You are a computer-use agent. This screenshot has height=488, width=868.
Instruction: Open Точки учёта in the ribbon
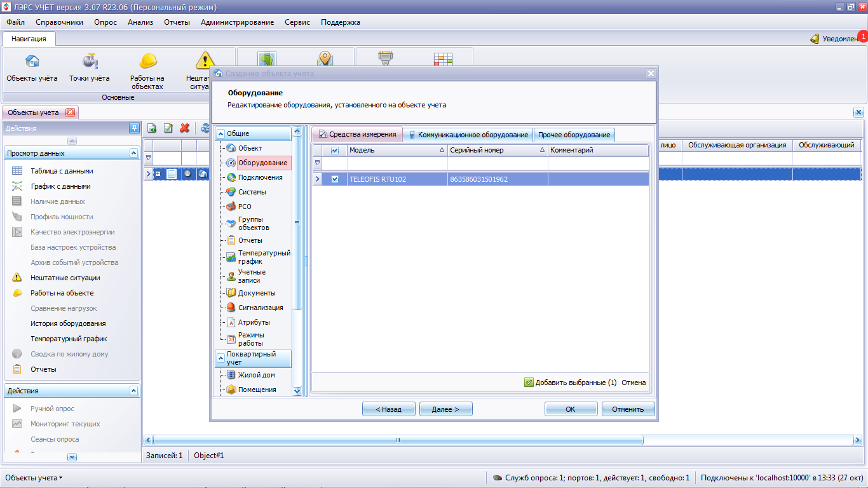[x=90, y=69]
